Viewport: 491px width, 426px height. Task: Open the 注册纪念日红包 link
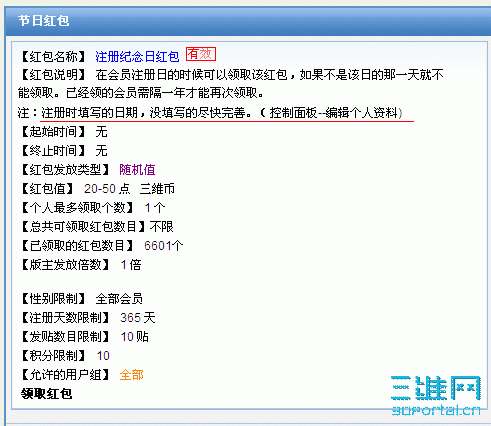tap(137, 56)
